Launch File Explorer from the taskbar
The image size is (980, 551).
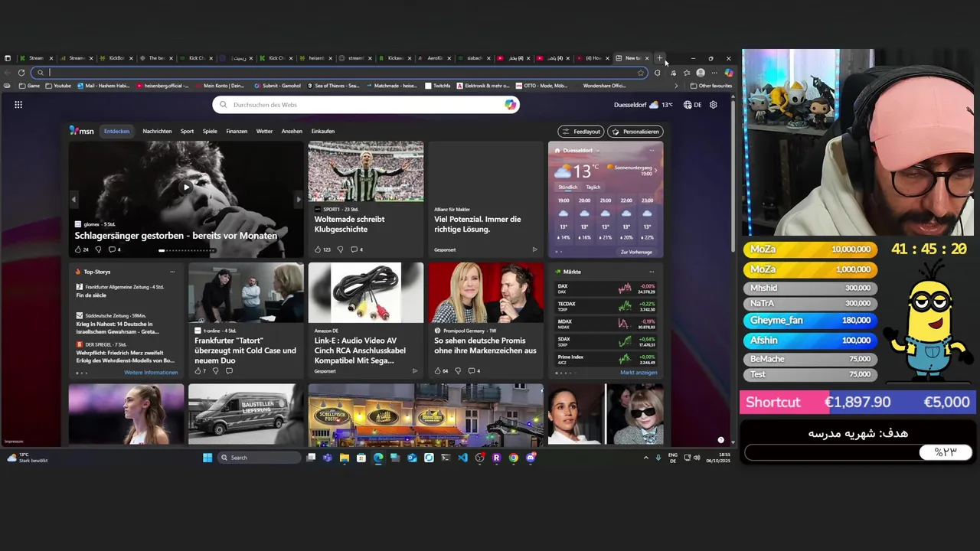click(x=345, y=458)
